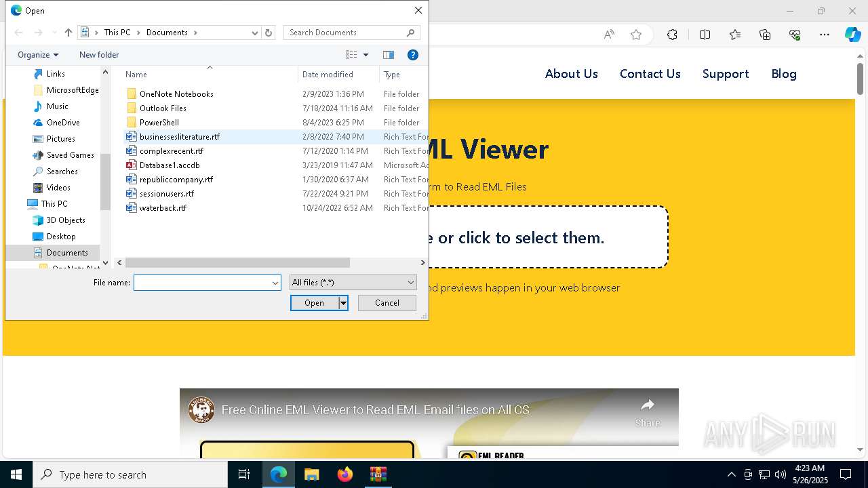Go to the Support page

(726, 74)
